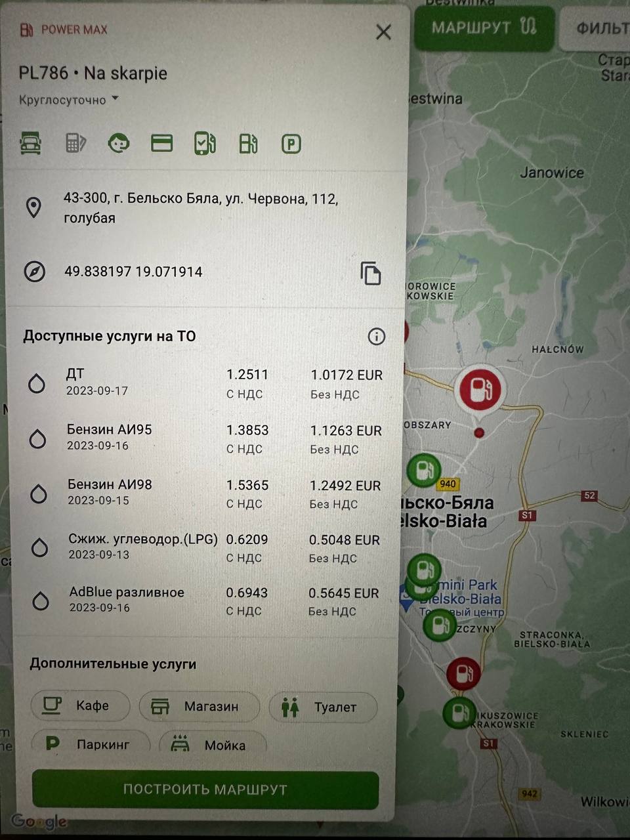Open info about available services
630x840 pixels.
point(376,337)
